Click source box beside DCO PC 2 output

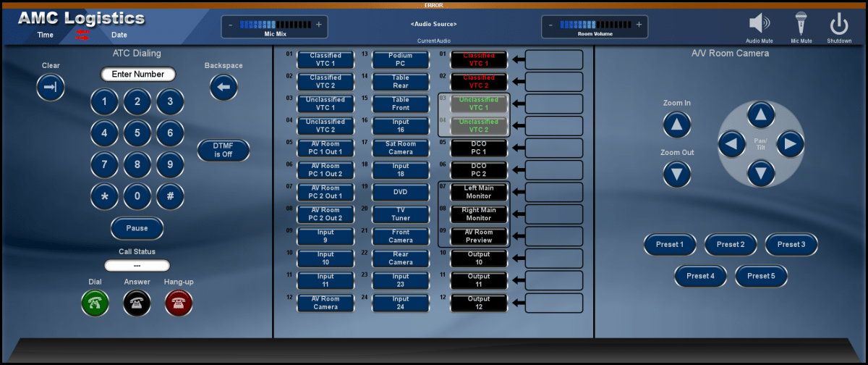click(x=554, y=170)
